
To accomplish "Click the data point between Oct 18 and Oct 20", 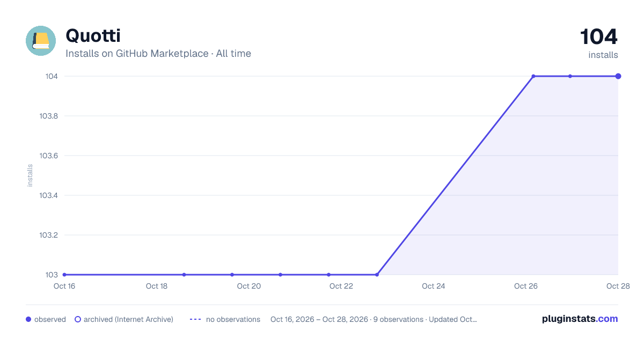I will click(184, 275).
